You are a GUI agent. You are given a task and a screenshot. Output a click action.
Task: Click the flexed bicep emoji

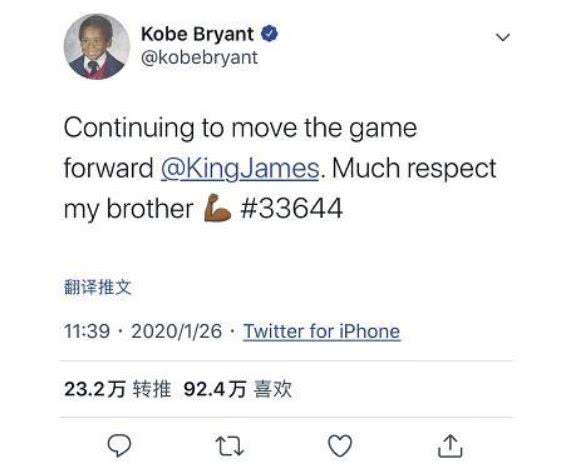tap(218, 208)
